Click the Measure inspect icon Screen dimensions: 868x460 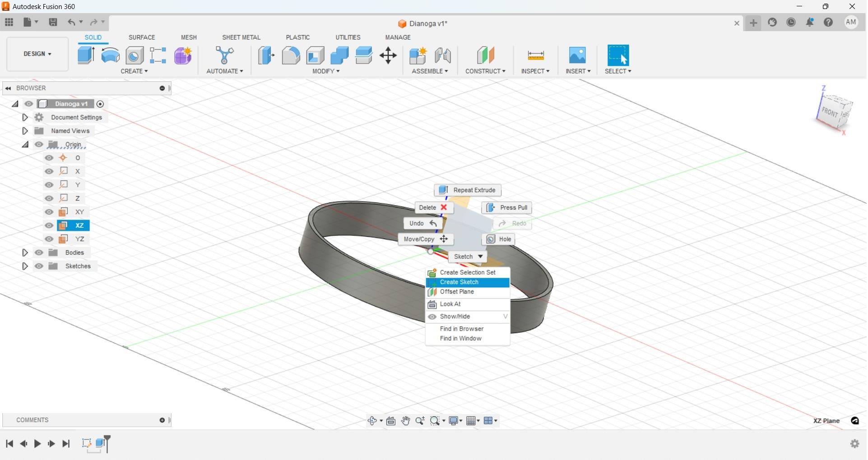pyautogui.click(x=536, y=55)
